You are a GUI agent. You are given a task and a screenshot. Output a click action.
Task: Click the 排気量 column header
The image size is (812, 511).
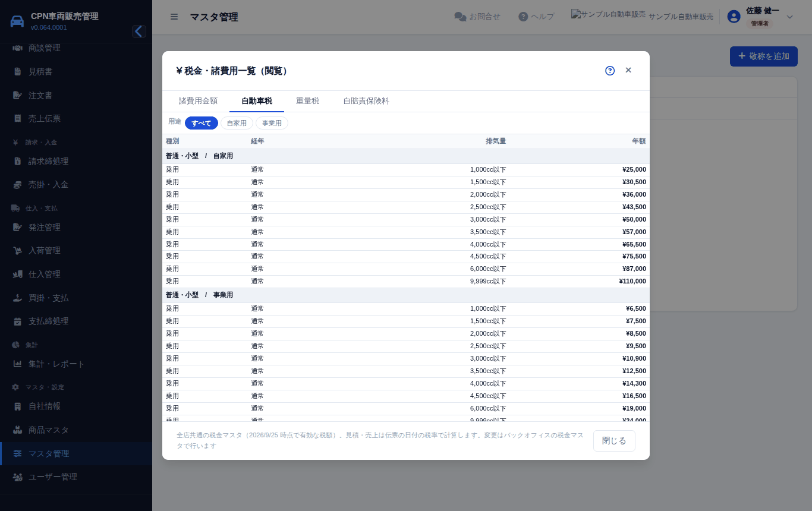[496, 141]
